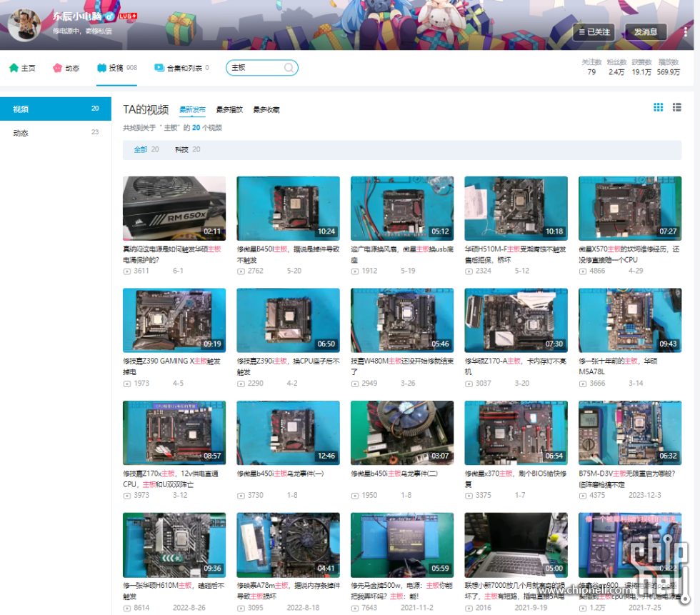Image resolution: width=700 pixels, height=615 pixels.
Task: Click the 发消息 message button
Action: tap(646, 32)
